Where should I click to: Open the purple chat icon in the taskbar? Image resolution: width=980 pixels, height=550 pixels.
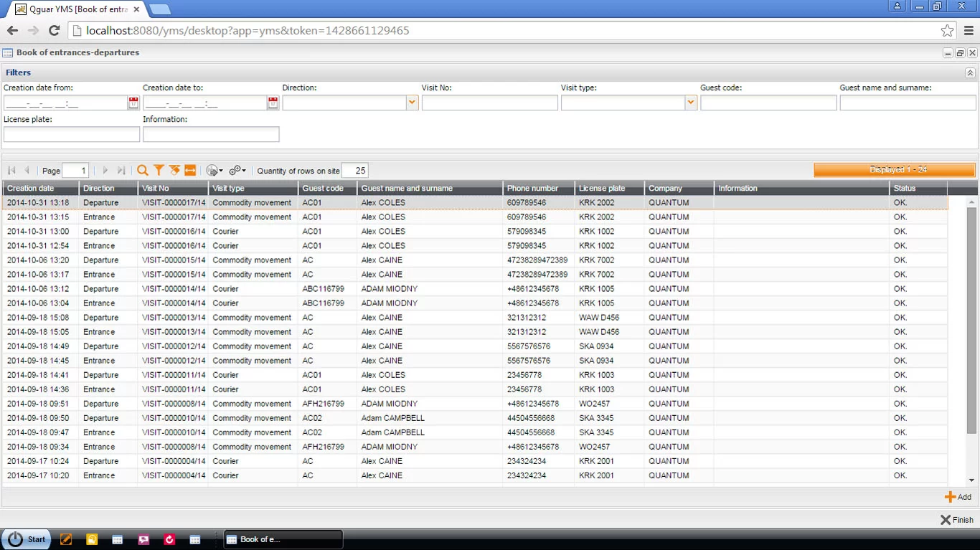pos(143,539)
